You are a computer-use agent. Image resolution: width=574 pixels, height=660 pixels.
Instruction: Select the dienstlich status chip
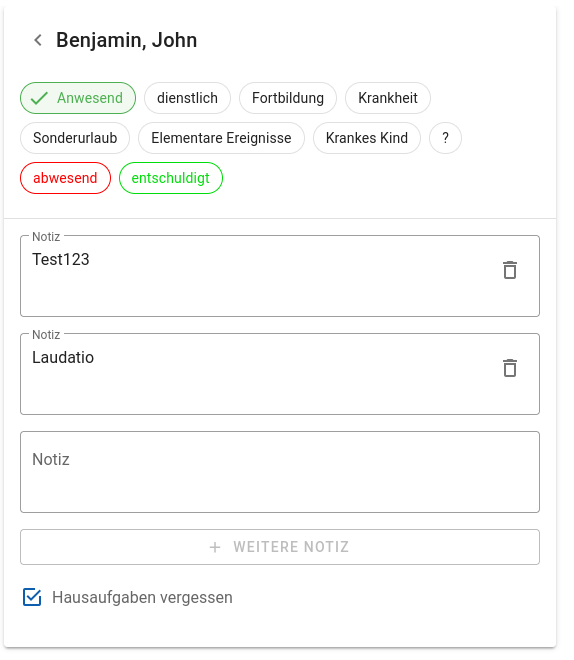pos(187,98)
